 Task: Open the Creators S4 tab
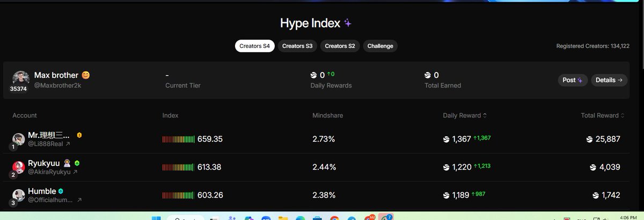[255, 46]
